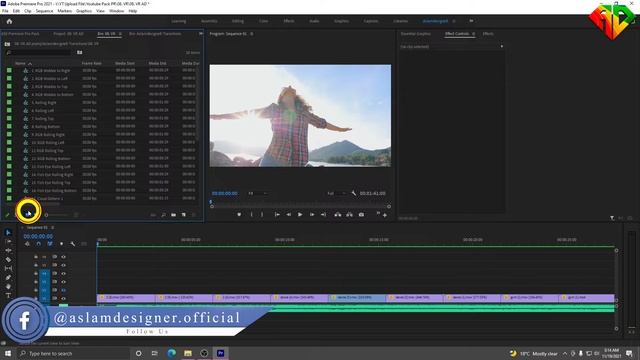The height and width of the screenshot is (360, 640).
Task: Toggle sync lock on the topmost video track
Action: pyautogui.click(x=54, y=257)
